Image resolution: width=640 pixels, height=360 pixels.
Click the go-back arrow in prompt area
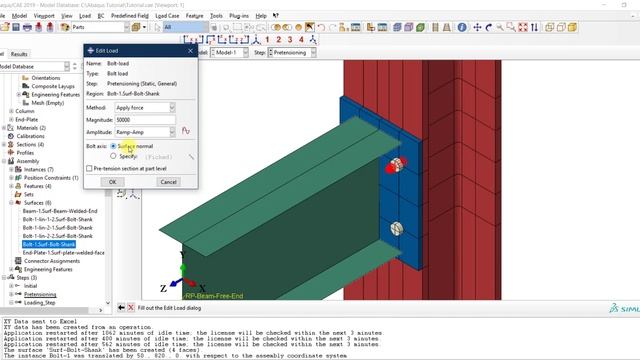click(x=121, y=308)
